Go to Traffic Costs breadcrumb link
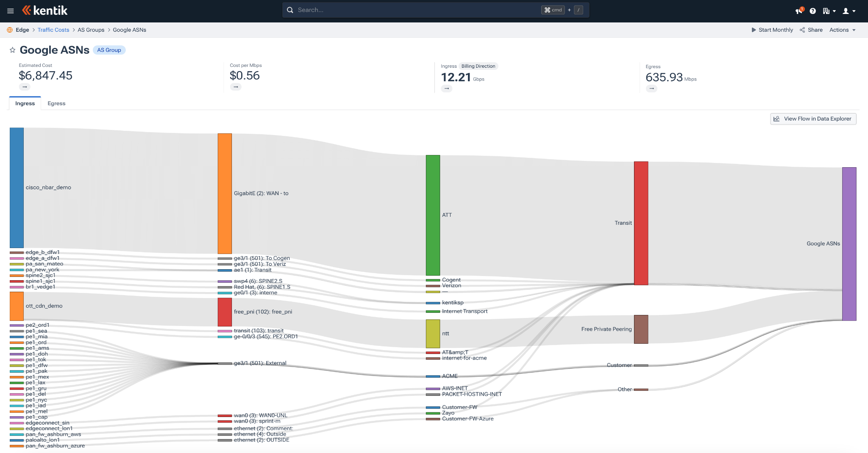 pyautogui.click(x=53, y=30)
